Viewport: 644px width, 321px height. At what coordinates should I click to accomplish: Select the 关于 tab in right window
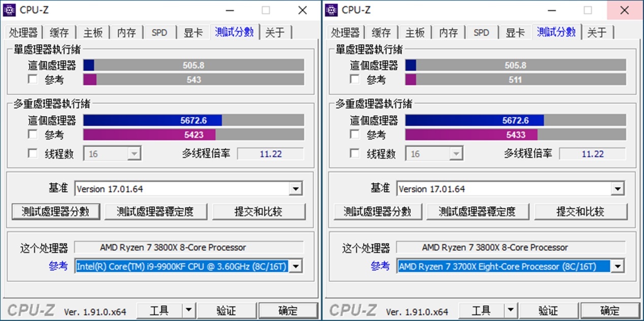(x=598, y=32)
